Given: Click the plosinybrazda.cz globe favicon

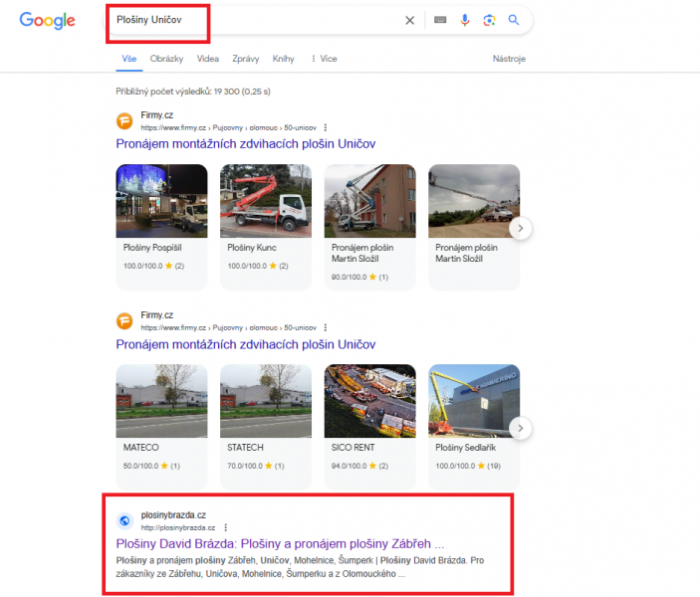Looking at the screenshot, I should coord(124,520).
